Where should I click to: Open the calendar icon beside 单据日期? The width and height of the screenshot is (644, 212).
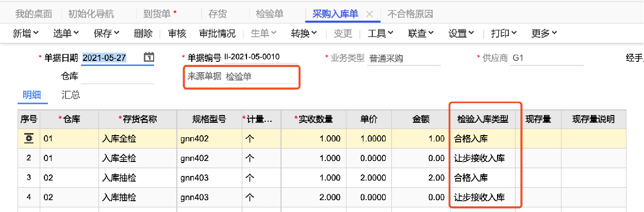(148, 57)
